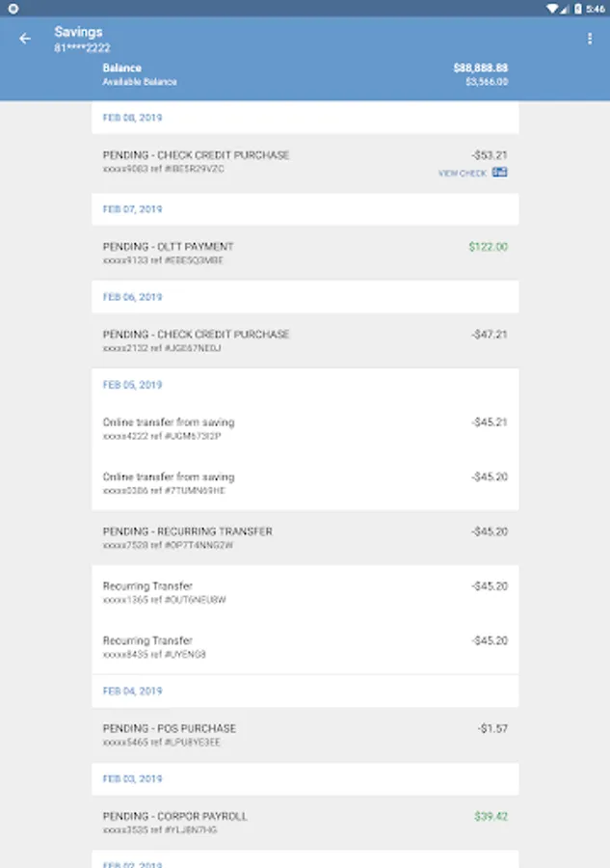Open the pending Corpor Payroll transaction

(289, 822)
